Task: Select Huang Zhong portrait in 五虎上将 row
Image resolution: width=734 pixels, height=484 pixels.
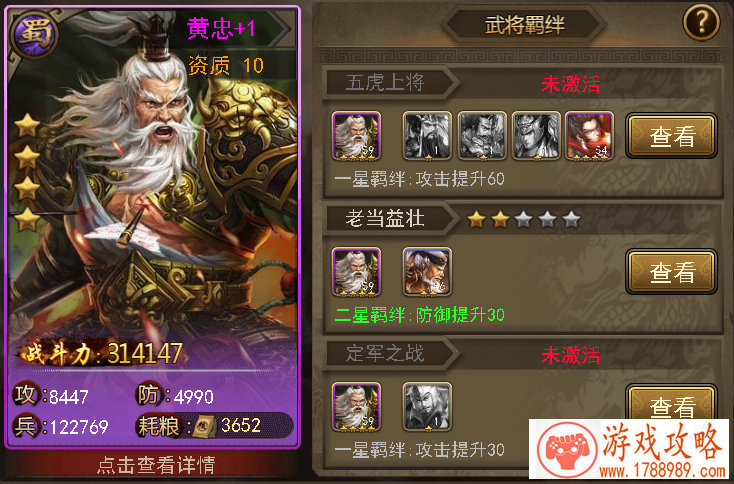Action: [356, 136]
